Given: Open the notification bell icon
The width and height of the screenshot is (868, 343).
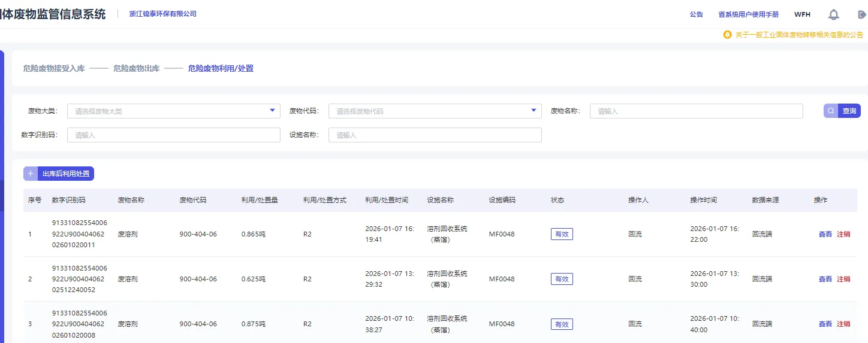Looking at the screenshot, I should [833, 14].
